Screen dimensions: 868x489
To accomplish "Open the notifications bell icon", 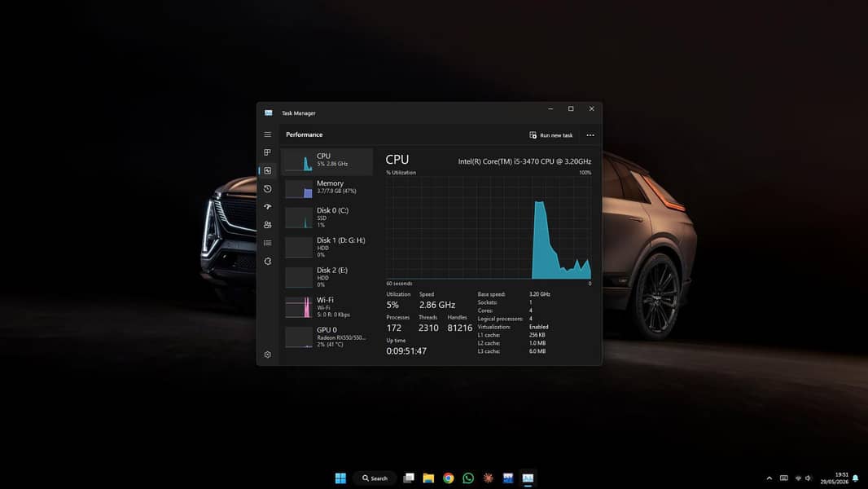I will (856, 478).
